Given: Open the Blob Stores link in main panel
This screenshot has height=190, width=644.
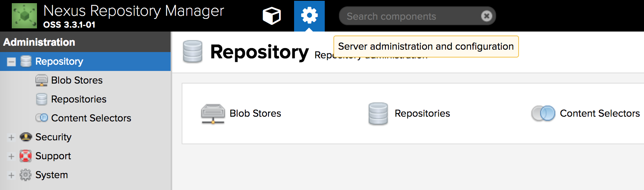Looking at the screenshot, I should tap(255, 114).
